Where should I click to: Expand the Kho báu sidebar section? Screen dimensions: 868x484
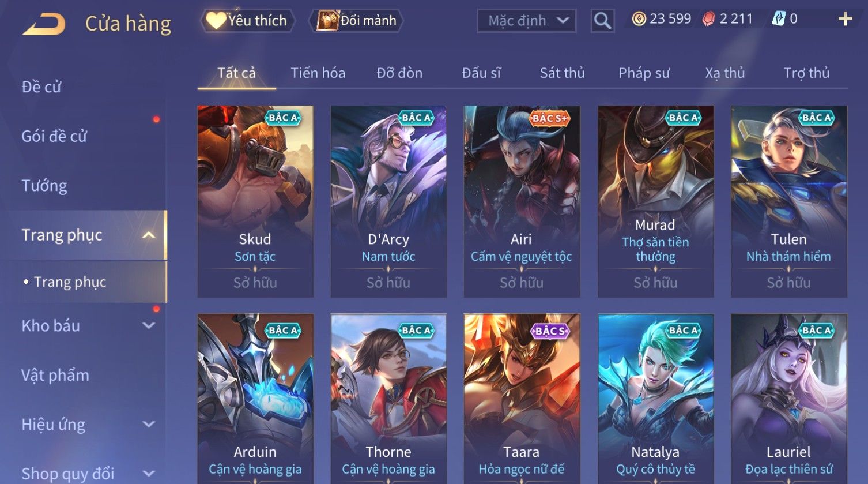coord(149,326)
